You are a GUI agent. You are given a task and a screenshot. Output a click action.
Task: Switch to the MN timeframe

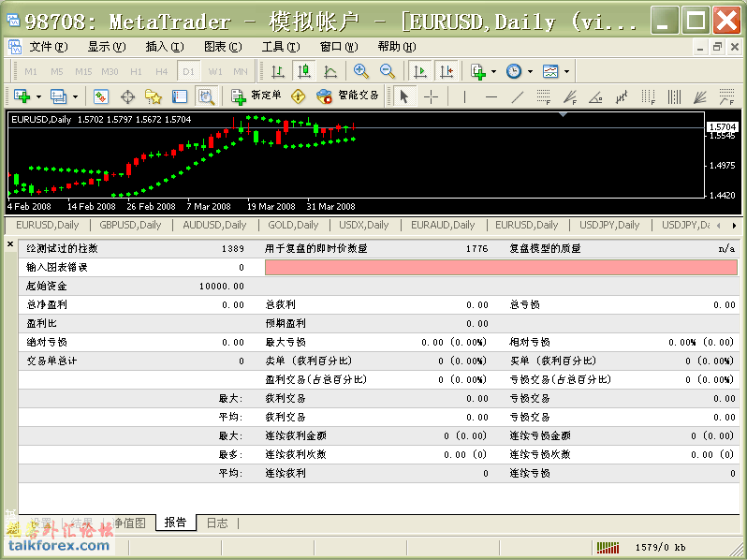(241, 71)
